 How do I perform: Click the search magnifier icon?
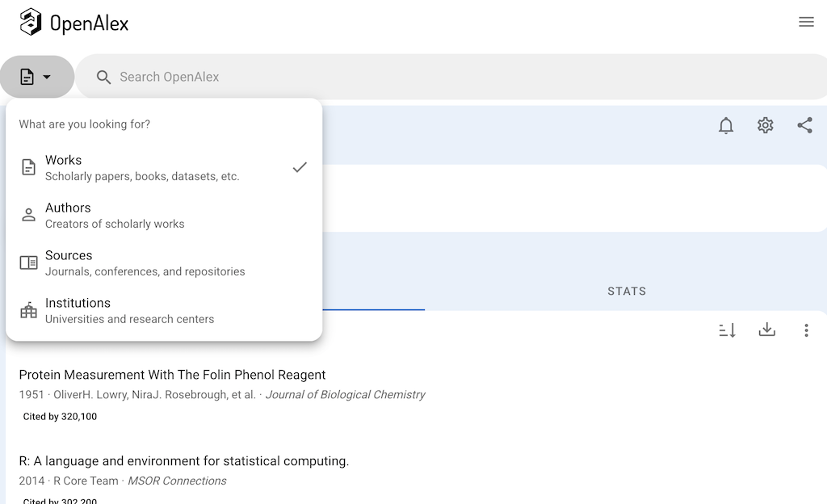pos(103,77)
